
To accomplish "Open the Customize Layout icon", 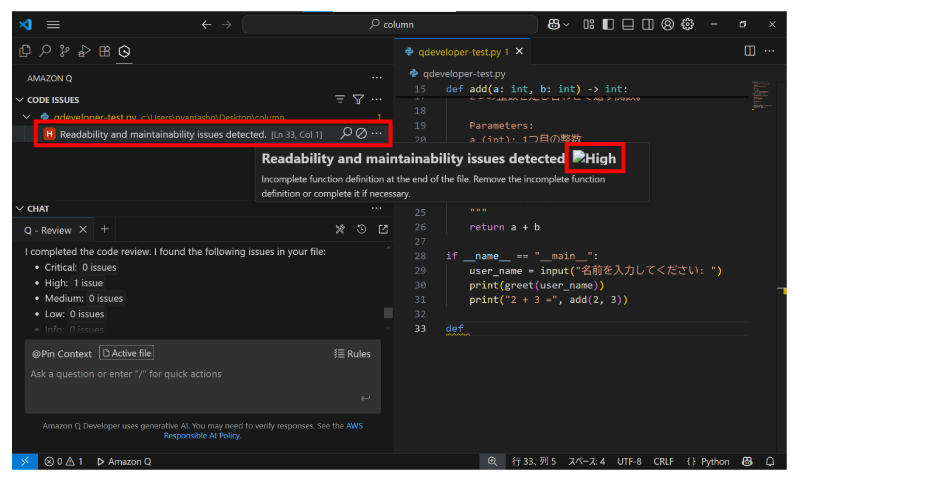I will (x=589, y=24).
